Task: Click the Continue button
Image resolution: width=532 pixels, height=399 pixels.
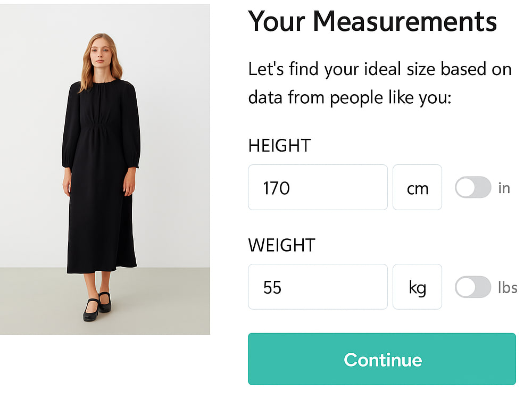Action: [382, 359]
